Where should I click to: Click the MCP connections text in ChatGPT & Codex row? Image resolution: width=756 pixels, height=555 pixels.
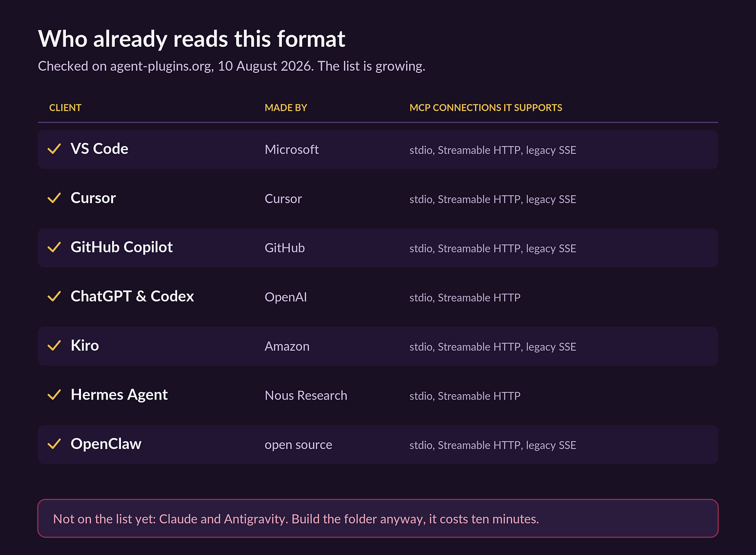pos(465,298)
